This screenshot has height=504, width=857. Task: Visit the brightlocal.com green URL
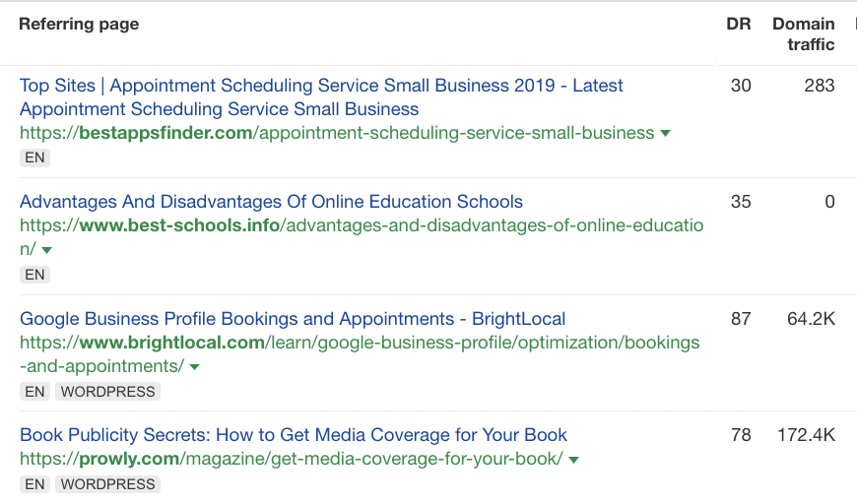[360, 344]
